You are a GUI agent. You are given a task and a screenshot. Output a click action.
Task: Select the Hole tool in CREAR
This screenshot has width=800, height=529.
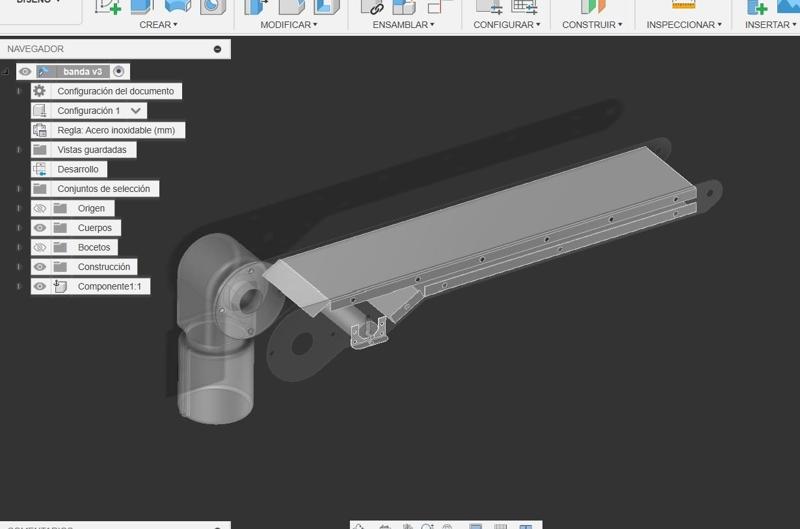point(212,7)
